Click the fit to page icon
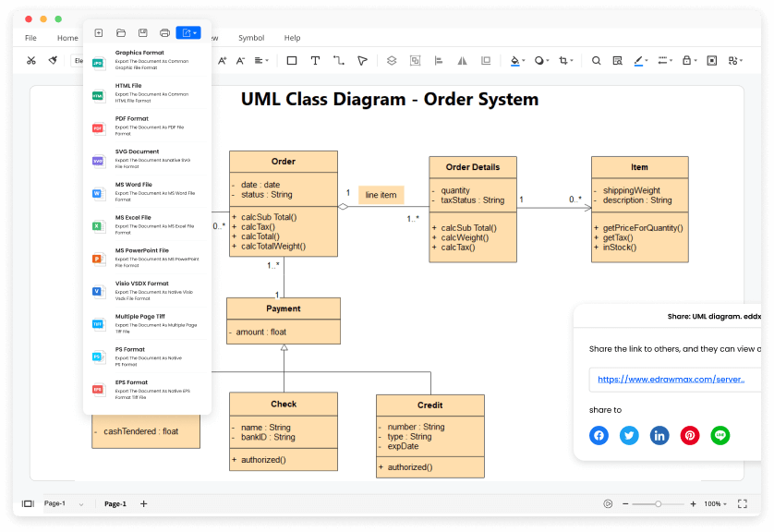Viewport: 774px width, 532px height. tap(712, 61)
